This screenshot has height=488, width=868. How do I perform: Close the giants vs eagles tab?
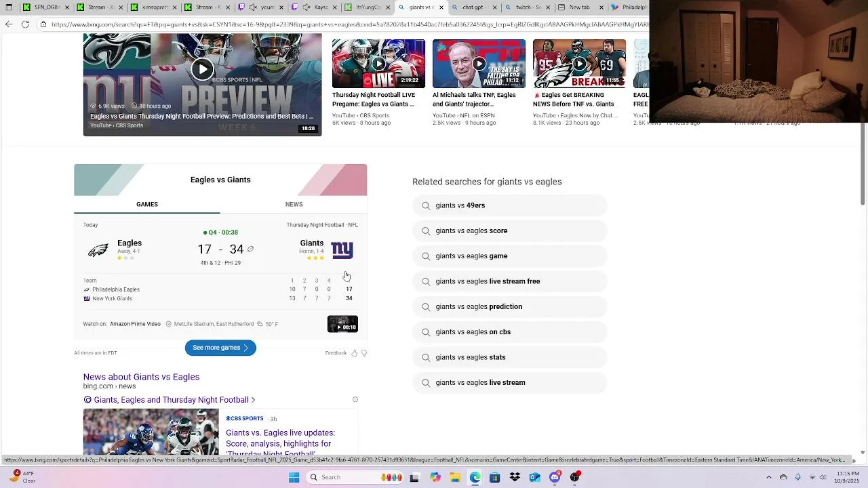441,7
